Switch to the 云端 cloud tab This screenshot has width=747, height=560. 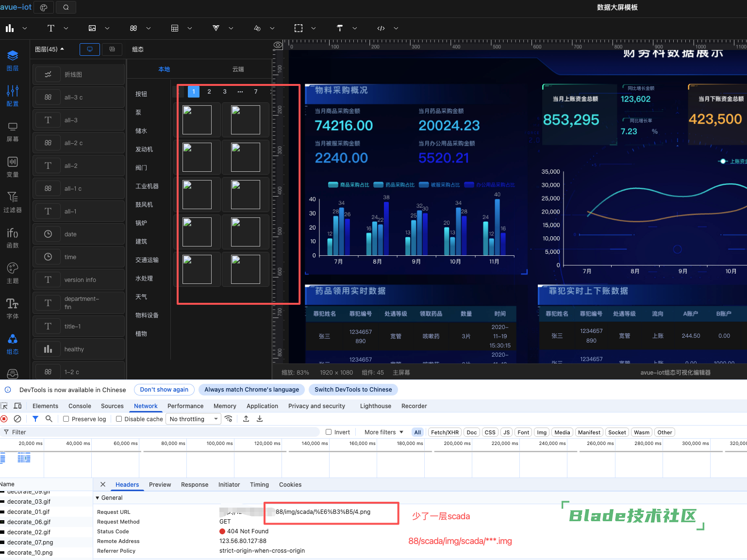click(x=238, y=69)
